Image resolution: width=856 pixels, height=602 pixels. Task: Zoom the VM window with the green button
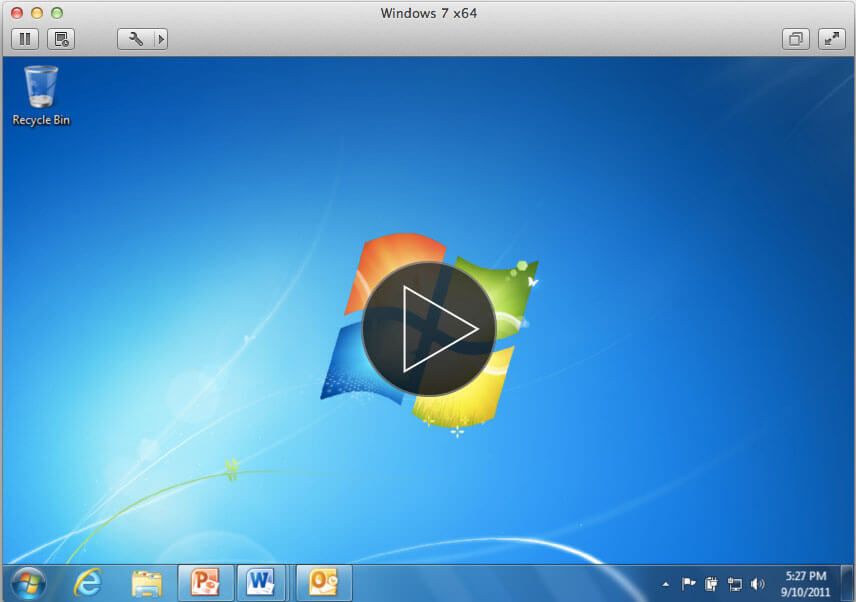click(x=57, y=13)
